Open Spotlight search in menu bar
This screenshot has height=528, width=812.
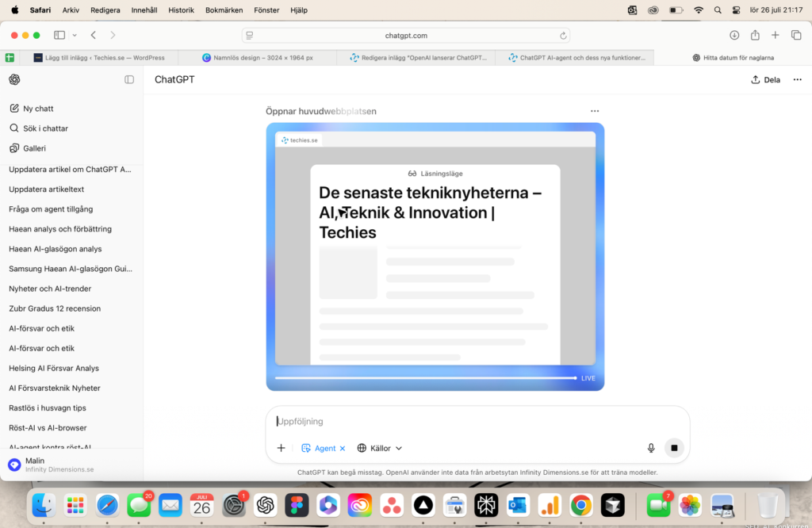pyautogui.click(x=718, y=10)
